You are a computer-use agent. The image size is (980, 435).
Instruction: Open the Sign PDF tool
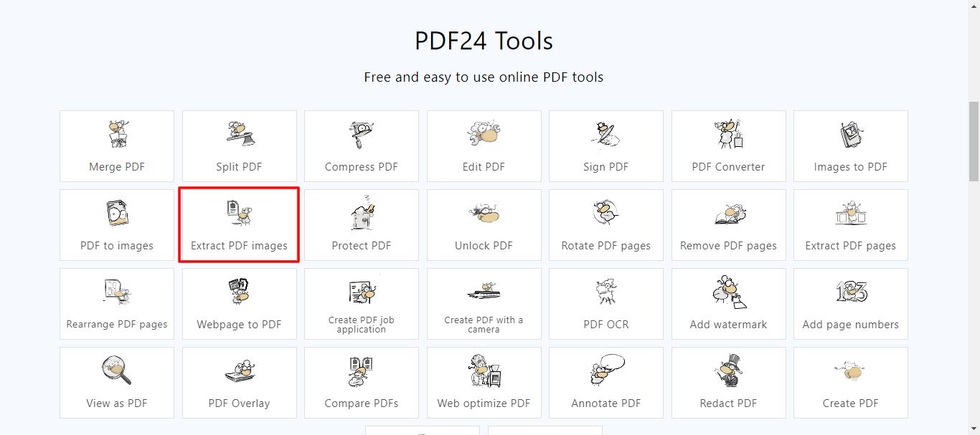coord(606,146)
